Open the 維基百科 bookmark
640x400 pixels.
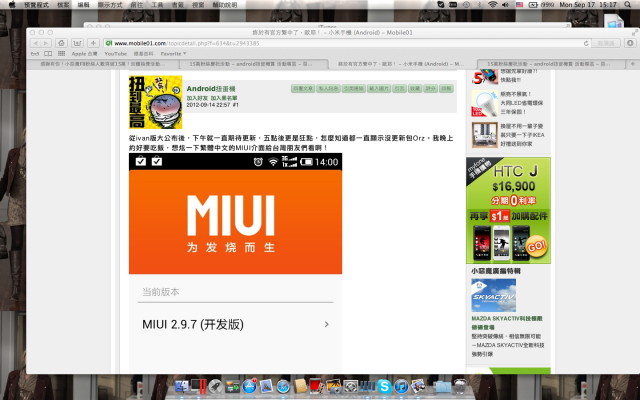[143, 53]
